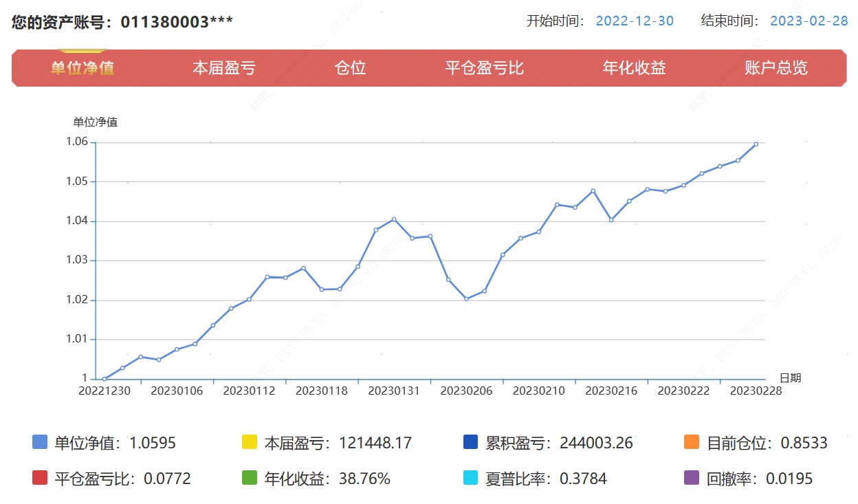Click the yellow 本届盈亏 legend swatch
858x504 pixels.
click(250, 442)
